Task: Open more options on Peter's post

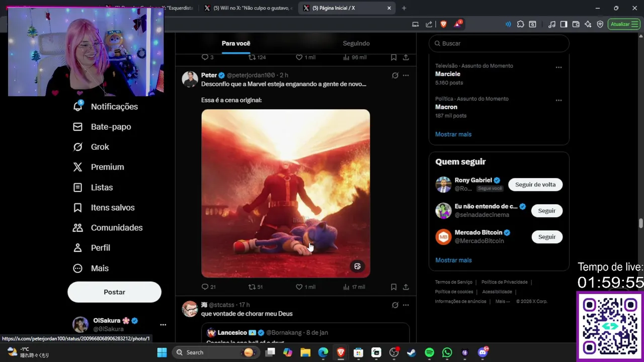Action: point(406,75)
